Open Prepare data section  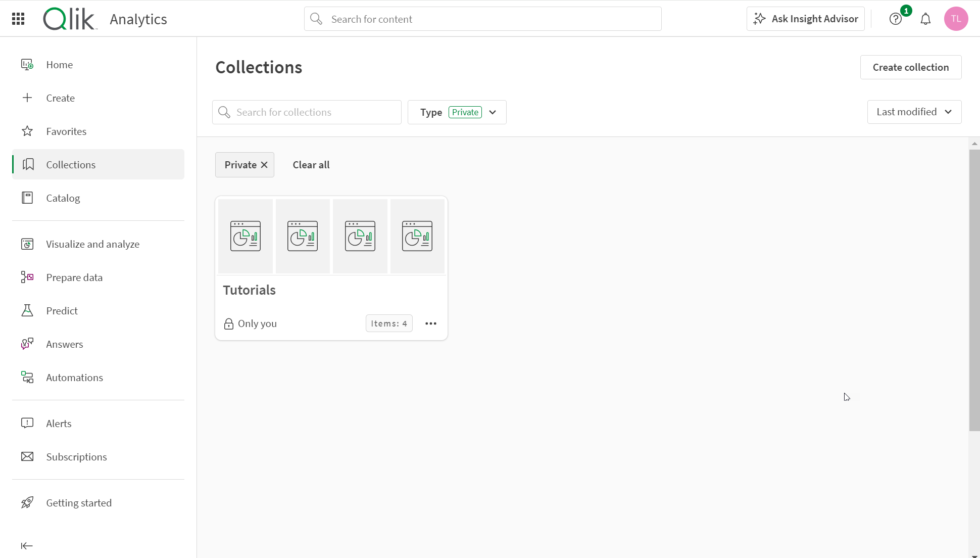74,277
